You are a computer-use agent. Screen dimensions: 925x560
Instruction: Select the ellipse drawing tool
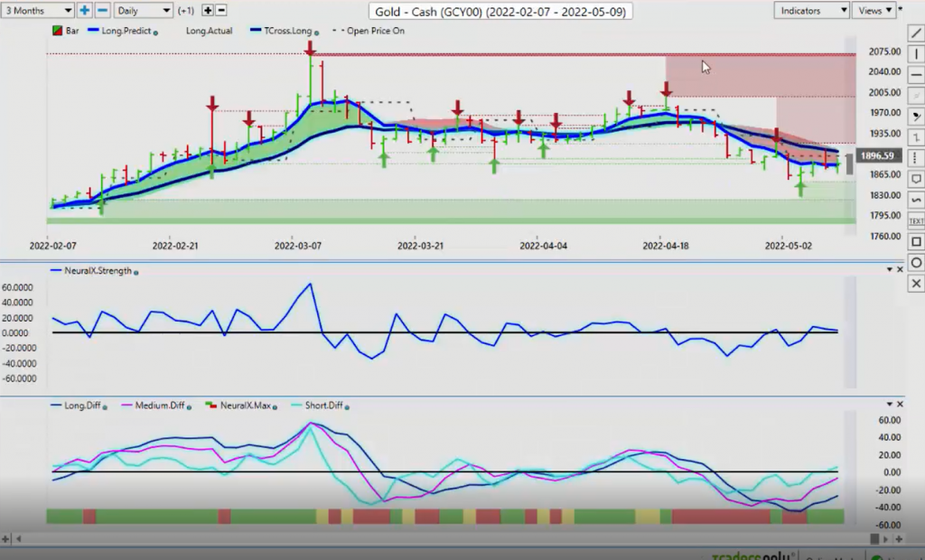916,263
